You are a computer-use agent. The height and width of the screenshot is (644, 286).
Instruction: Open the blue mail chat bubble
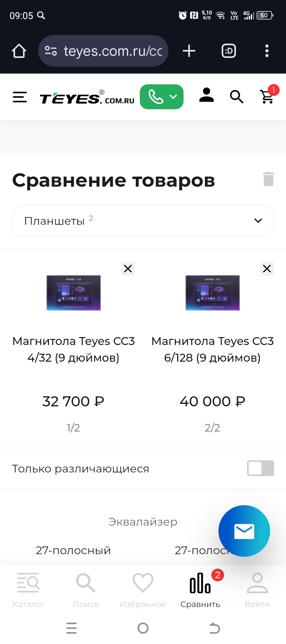click(x=244, y=531)
